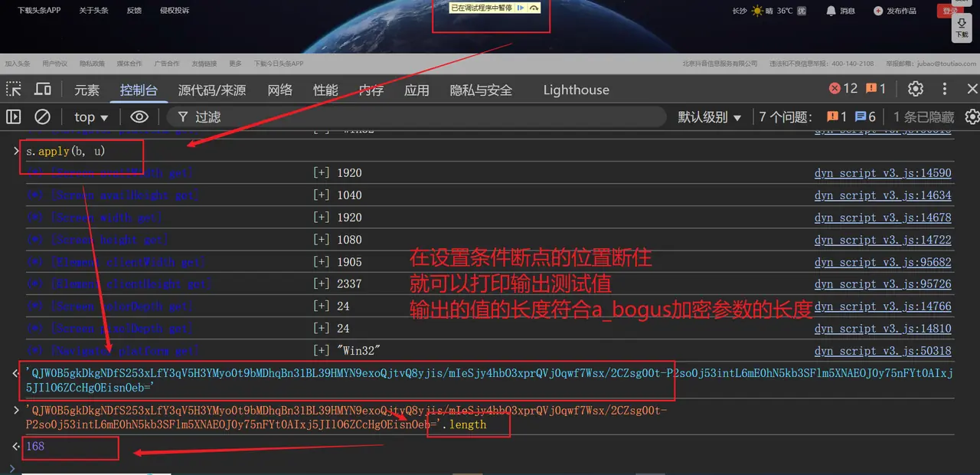The height and width of the screenshot is (475, 980).
Task: Activate the inspect element picker icon
Action: click(x=14, y=89)
